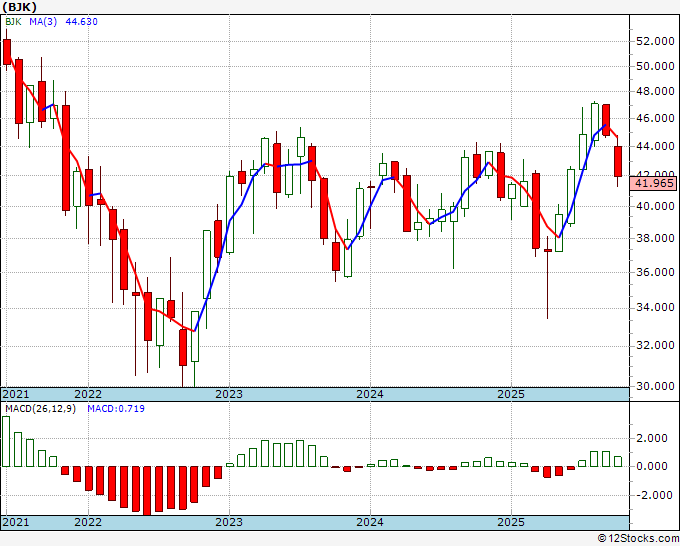Click the latest red candlestick near 41.965

618,161
